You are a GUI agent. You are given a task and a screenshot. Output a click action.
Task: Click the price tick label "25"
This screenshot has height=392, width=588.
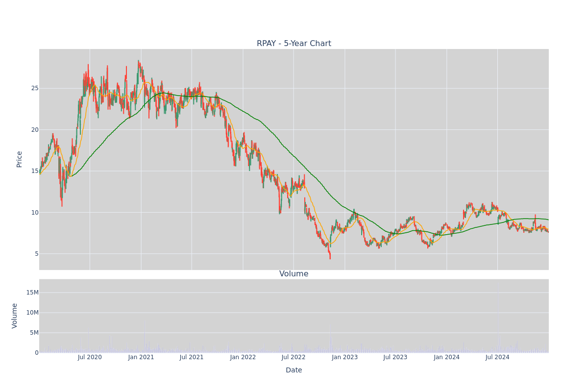pyautogui.click(x=35, y=88)
